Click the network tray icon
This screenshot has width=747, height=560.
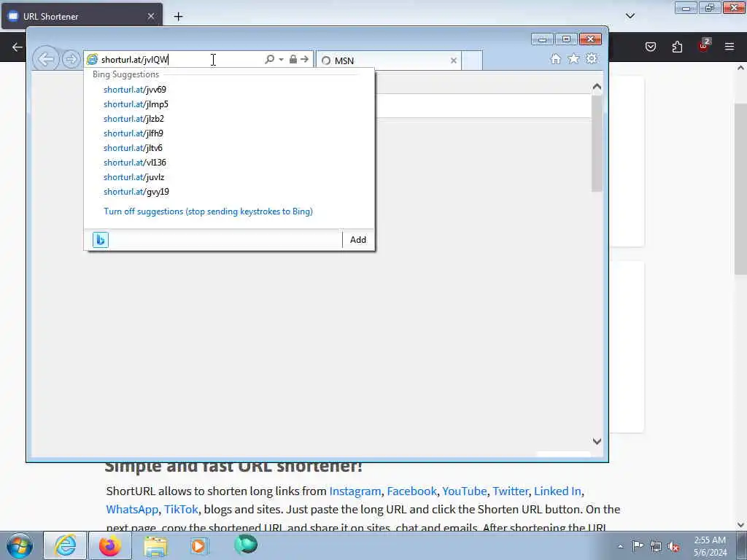(x=656, y=547)
